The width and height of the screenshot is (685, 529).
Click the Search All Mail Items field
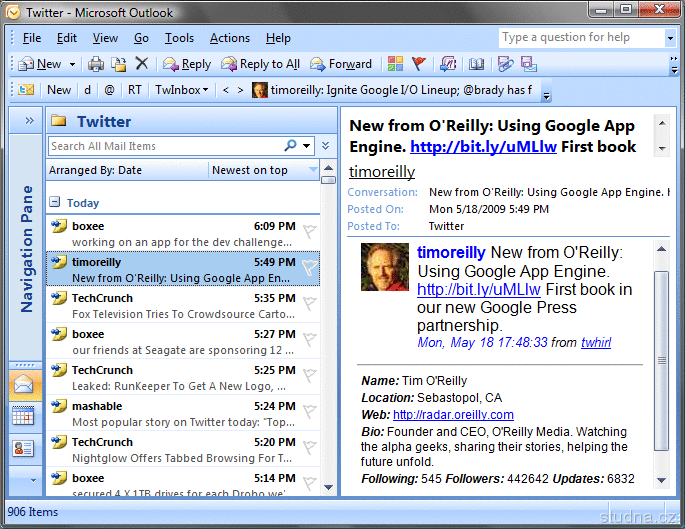point(165,146)
